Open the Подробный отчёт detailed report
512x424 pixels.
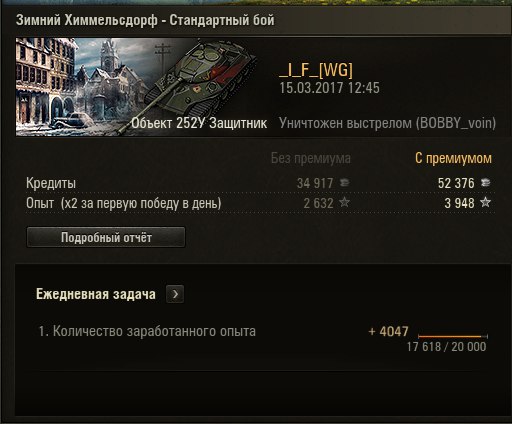[106, 237]
